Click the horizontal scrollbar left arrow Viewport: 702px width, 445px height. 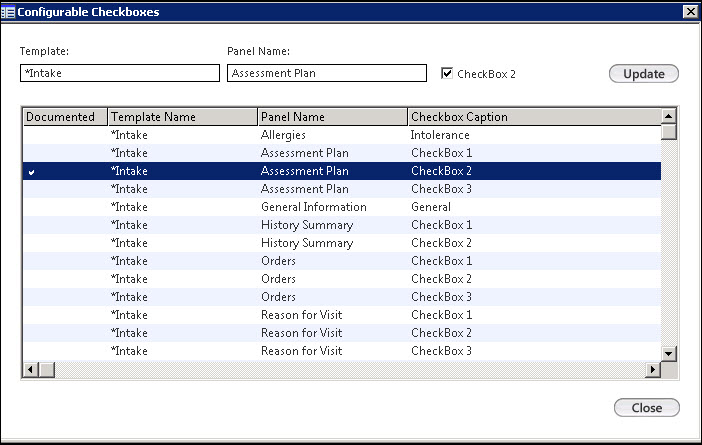coord(30,370)
